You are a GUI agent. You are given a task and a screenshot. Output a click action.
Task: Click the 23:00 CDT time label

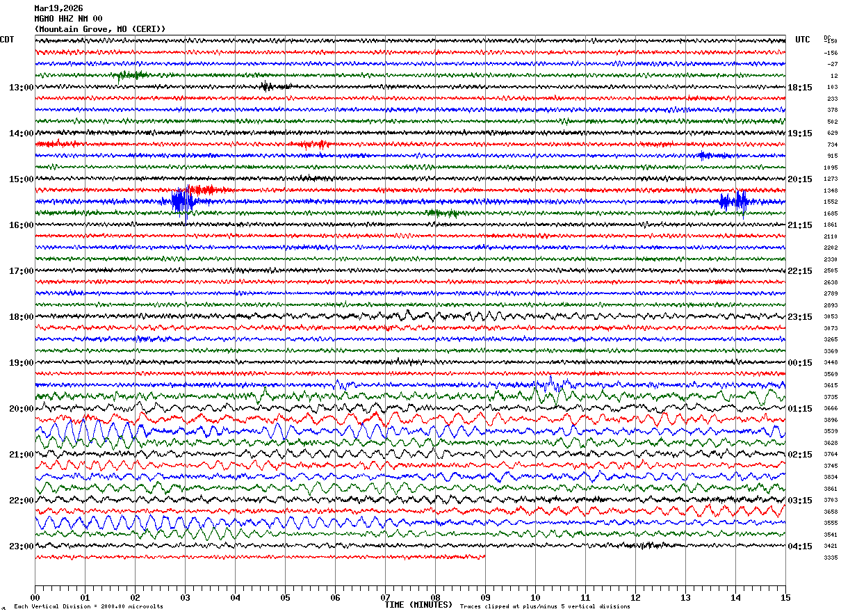click(x=21, y=546)
